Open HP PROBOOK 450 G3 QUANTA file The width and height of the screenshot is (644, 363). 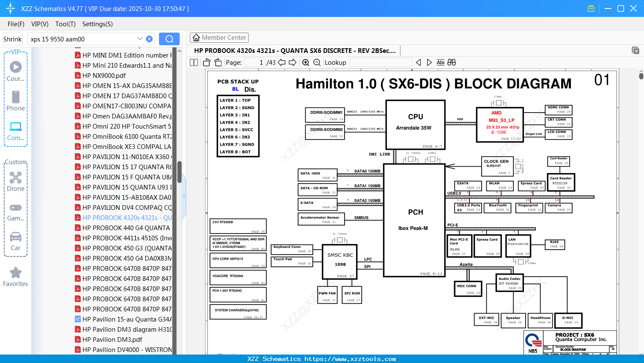[x=123, y=248]
